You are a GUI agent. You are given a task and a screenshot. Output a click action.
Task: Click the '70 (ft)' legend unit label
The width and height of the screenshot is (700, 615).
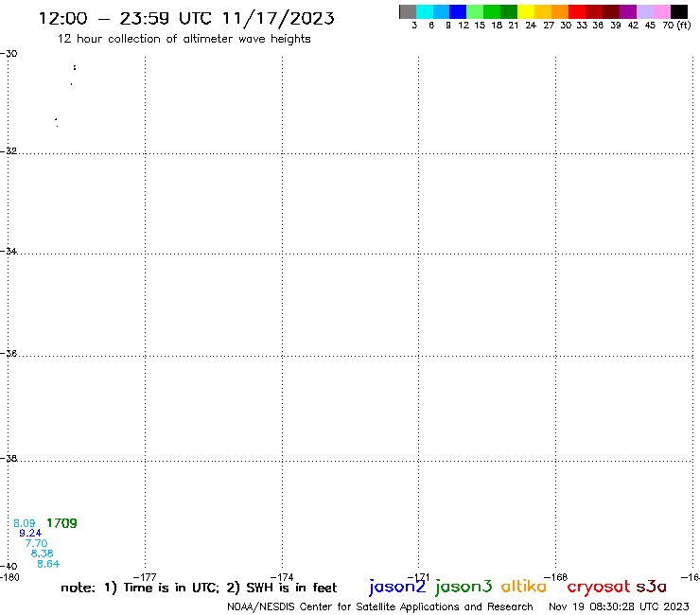coord(676,26)
